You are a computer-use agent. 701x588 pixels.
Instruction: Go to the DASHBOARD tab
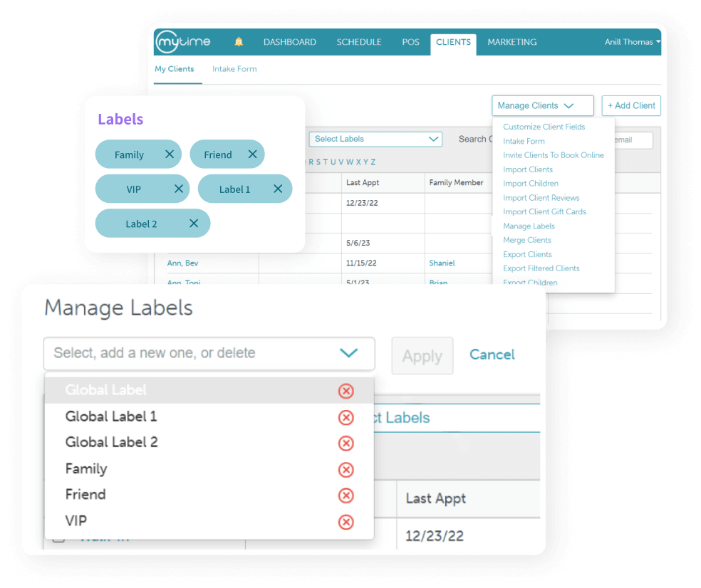click(290, 42)
